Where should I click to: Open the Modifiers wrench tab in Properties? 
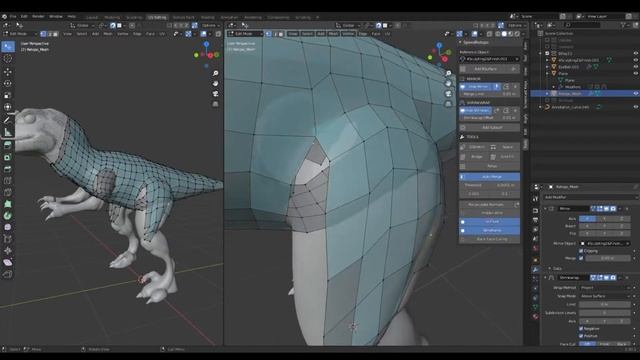pos(536,269)
